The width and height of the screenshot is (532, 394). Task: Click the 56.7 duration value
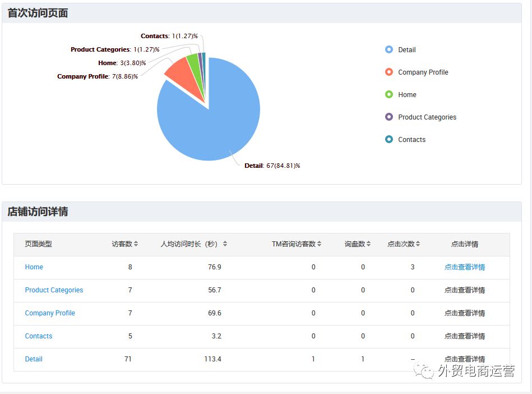(x=215, y=290)
